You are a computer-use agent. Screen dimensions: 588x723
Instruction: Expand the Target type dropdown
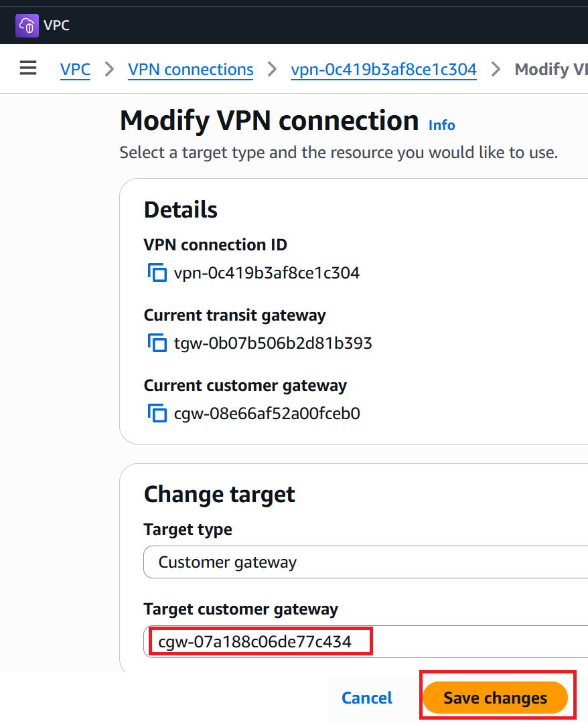(366, 562)
